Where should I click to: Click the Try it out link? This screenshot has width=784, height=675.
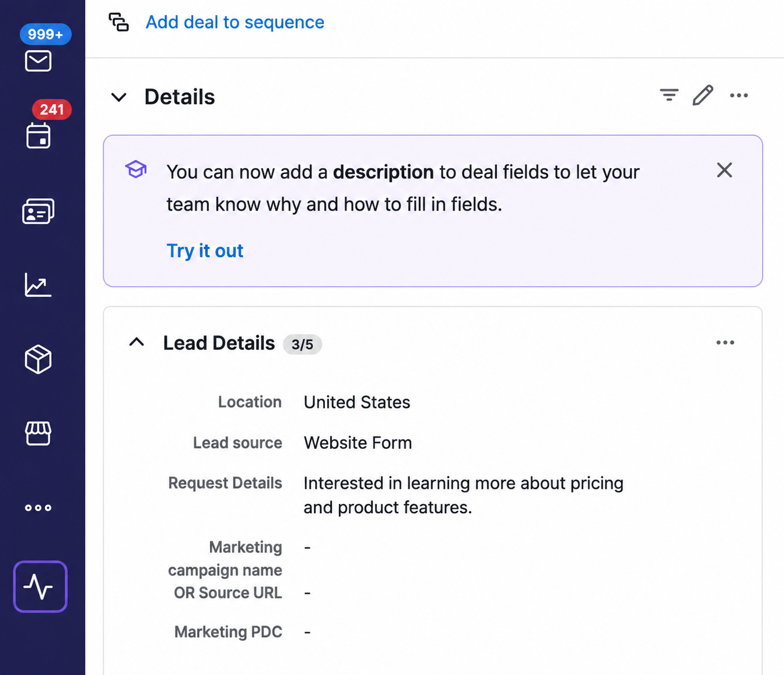(x=205, y=251)
